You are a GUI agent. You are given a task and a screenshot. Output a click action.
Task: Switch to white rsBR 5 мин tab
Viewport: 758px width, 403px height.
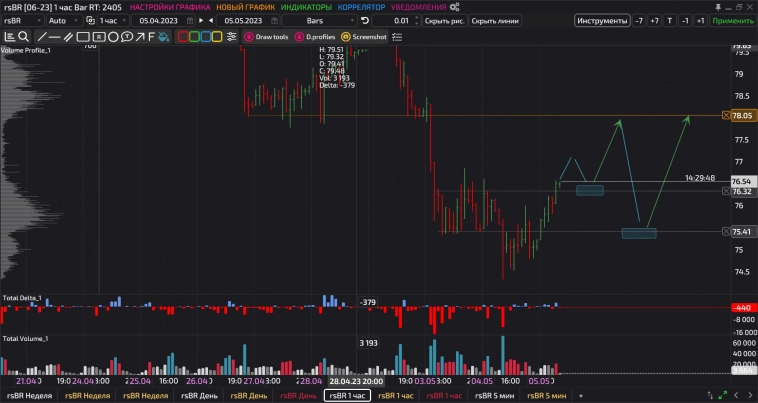tap(495, 396)
